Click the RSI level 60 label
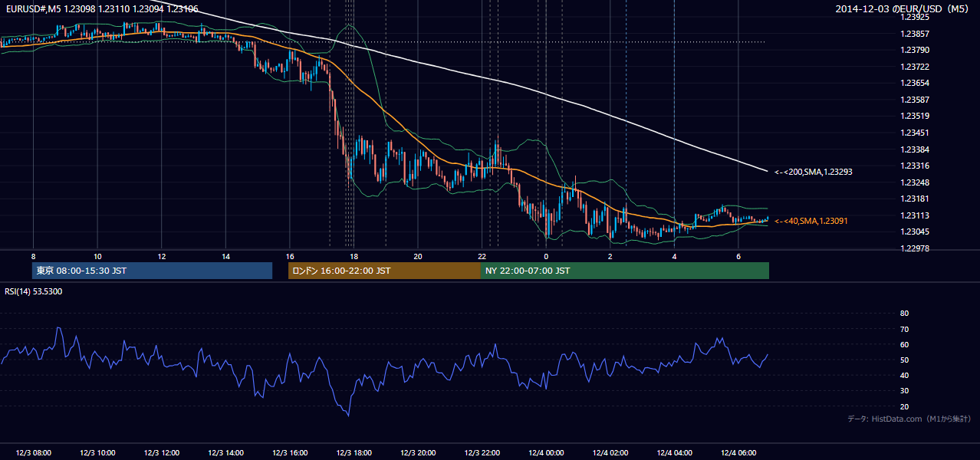This screenshot has width=980, height=460. 904,344
